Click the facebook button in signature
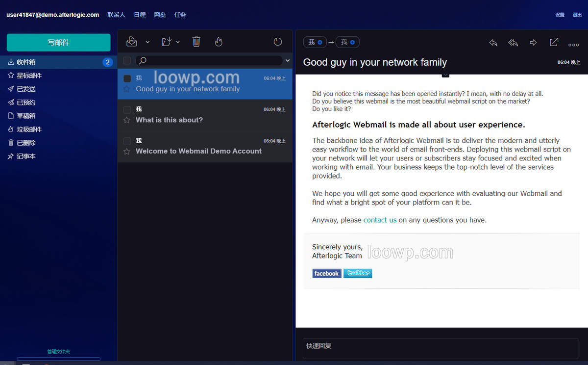This screenshot has width=588, height=365. [326, 273]
